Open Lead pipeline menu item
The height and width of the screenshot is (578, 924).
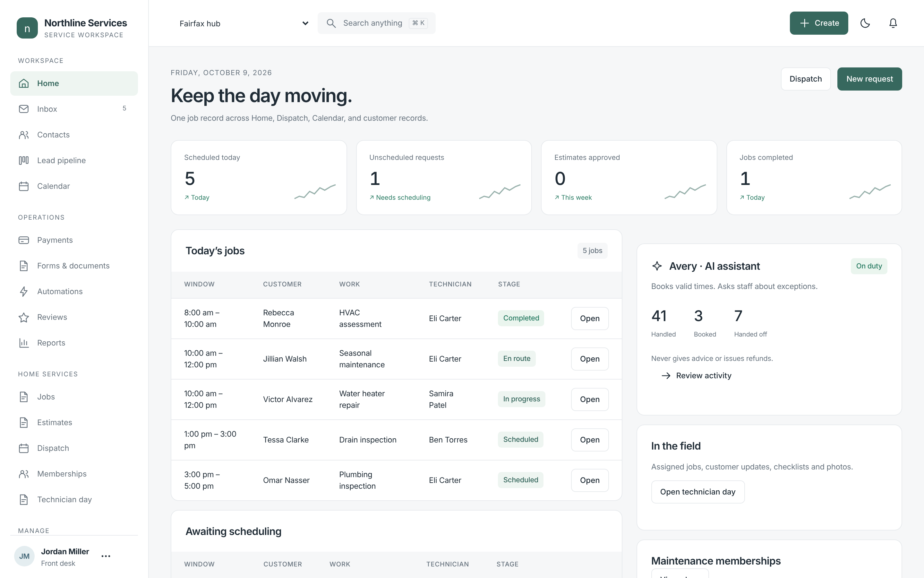[x=74, y=160]
